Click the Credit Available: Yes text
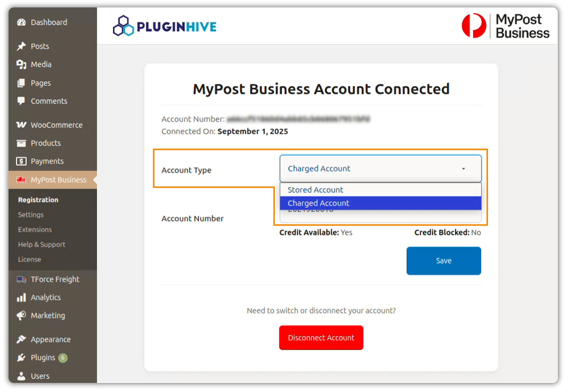The width and height of the screenshot is (568, 392). click(315, 232)
